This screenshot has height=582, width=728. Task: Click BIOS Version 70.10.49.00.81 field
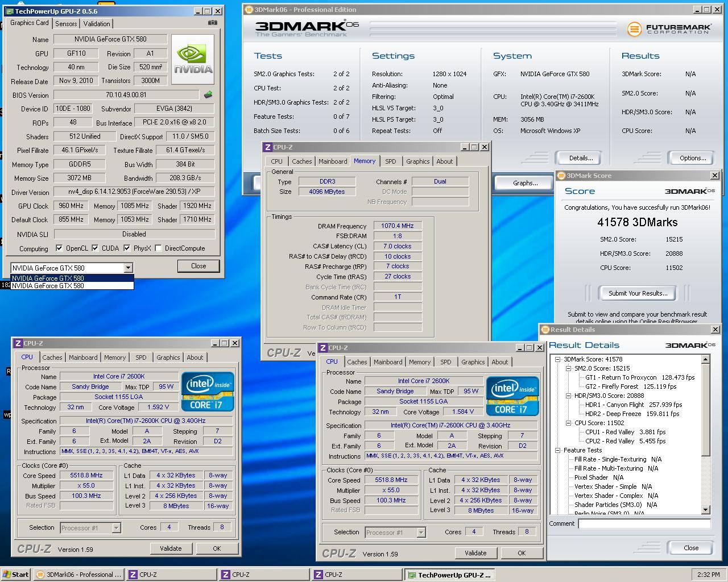pos(126,95)
